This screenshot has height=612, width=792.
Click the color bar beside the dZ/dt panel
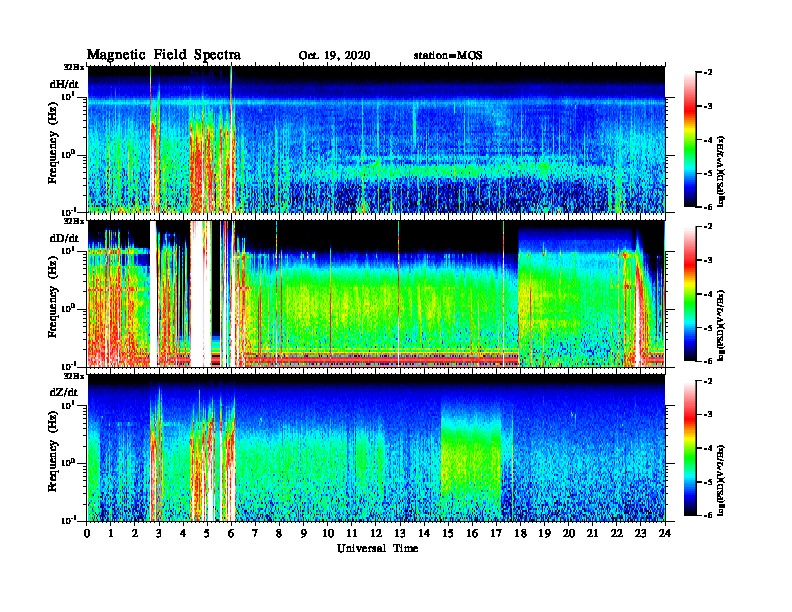click(x=690, y=448)
